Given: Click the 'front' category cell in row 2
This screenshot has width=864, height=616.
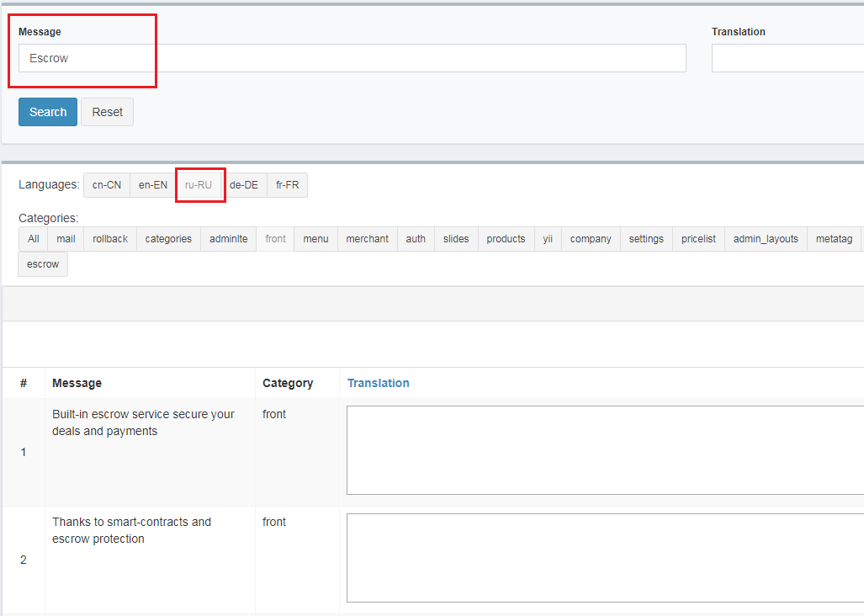Looking at the screenshot, I should tap(274, 522).
